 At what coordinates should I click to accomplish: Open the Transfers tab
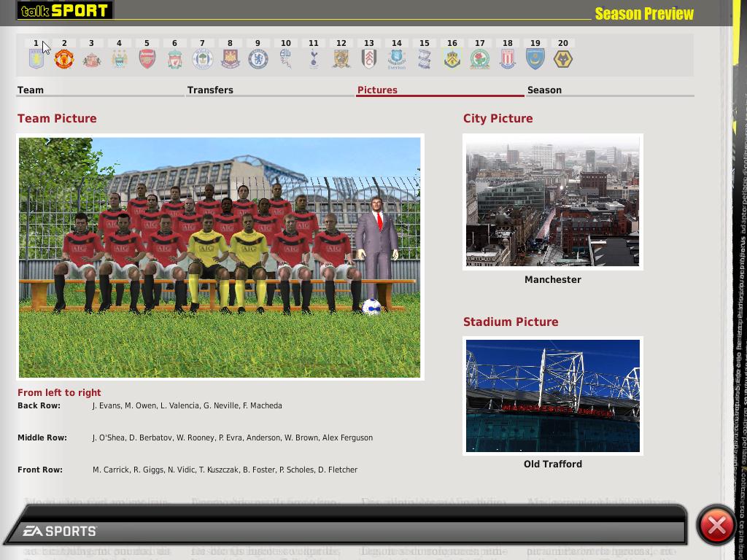pyautogui.click(x=210, y=90)
